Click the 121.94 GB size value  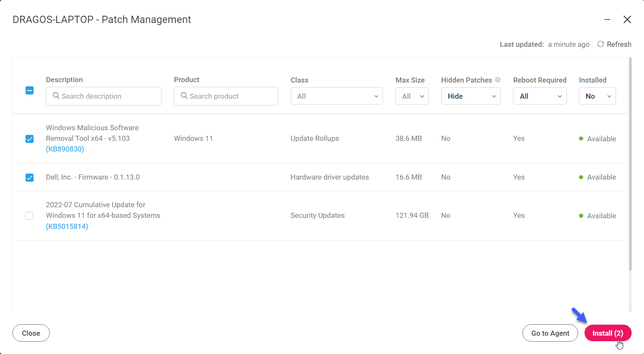pyautogui.click(x=412, y=215)
